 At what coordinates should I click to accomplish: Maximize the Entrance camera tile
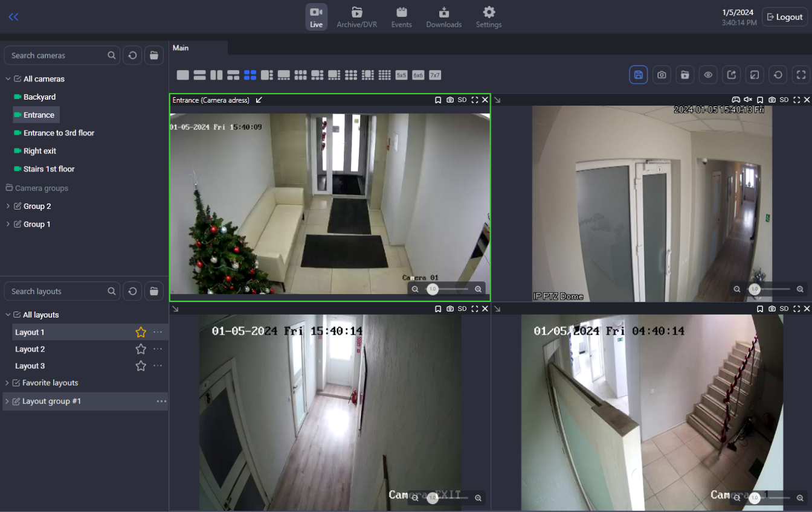click(x=475, y=100)
